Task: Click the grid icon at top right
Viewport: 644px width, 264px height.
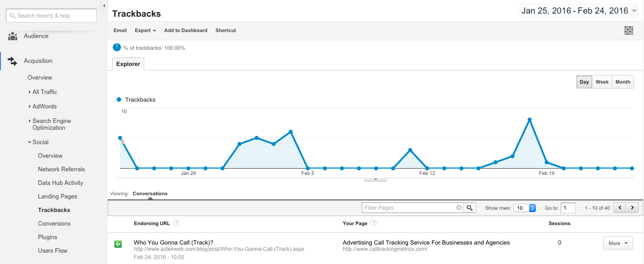Action: coord(629,30)
